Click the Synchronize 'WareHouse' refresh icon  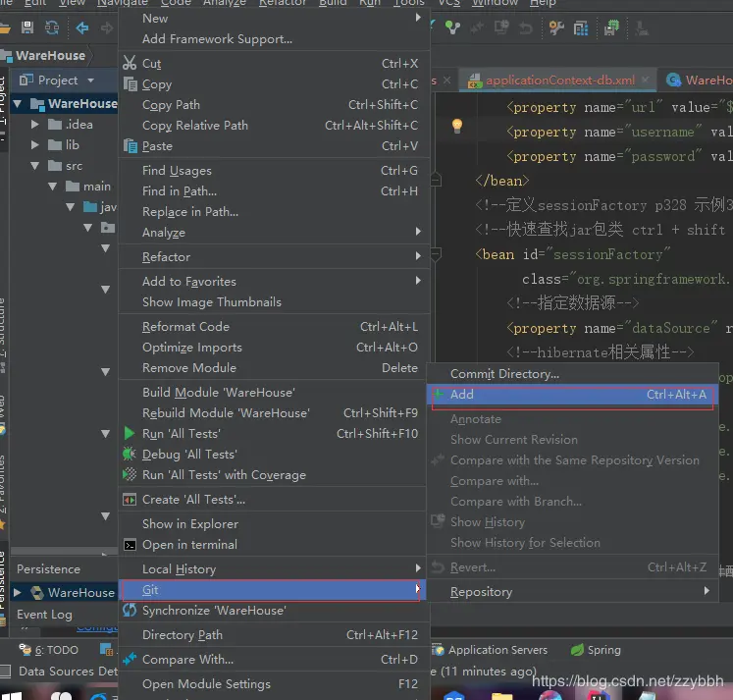point(130,611)
